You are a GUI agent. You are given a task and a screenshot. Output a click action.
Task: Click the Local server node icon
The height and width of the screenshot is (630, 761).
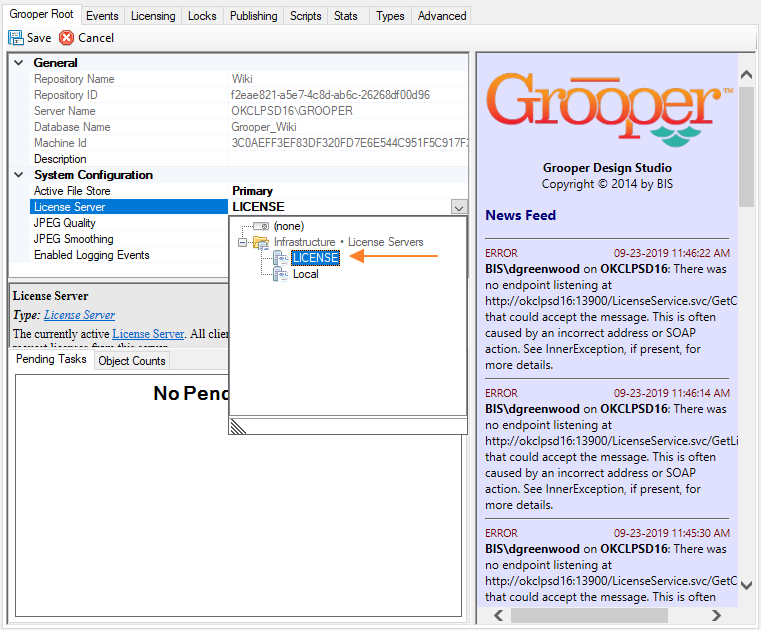click(x=281, y=274)
